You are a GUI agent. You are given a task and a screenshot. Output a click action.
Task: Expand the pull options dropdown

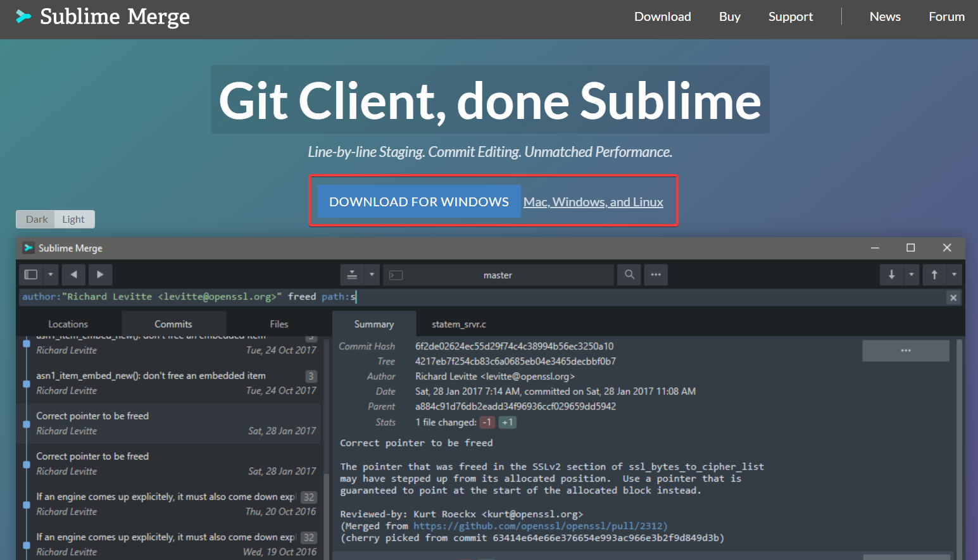coord(911,275)
